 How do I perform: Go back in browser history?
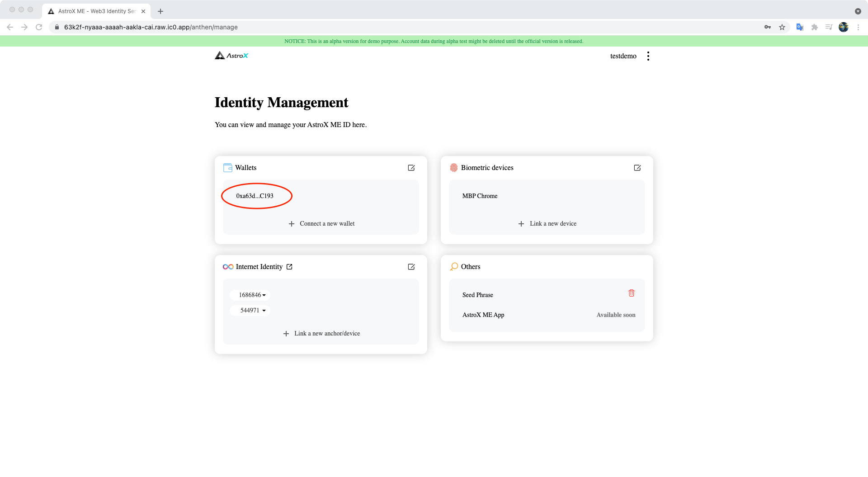point(10,27)
